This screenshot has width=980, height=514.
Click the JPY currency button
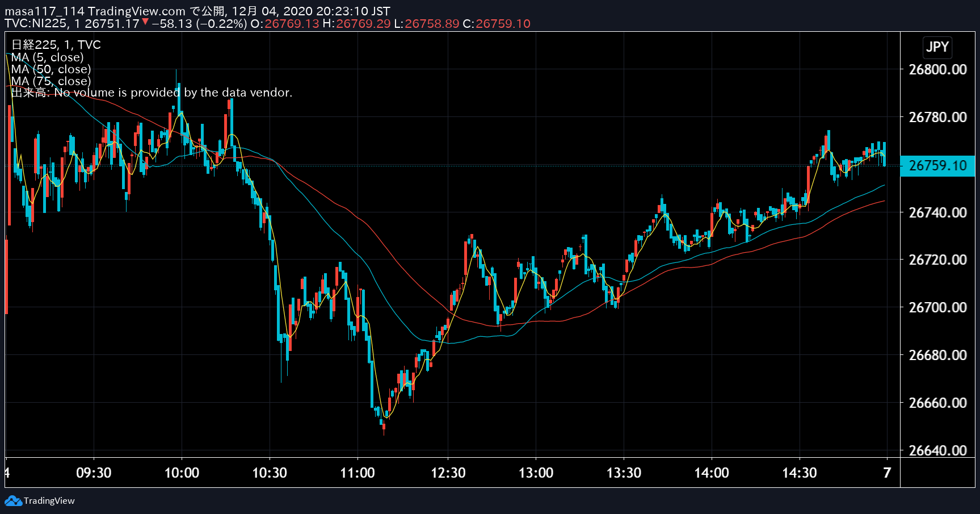(937, 47)
